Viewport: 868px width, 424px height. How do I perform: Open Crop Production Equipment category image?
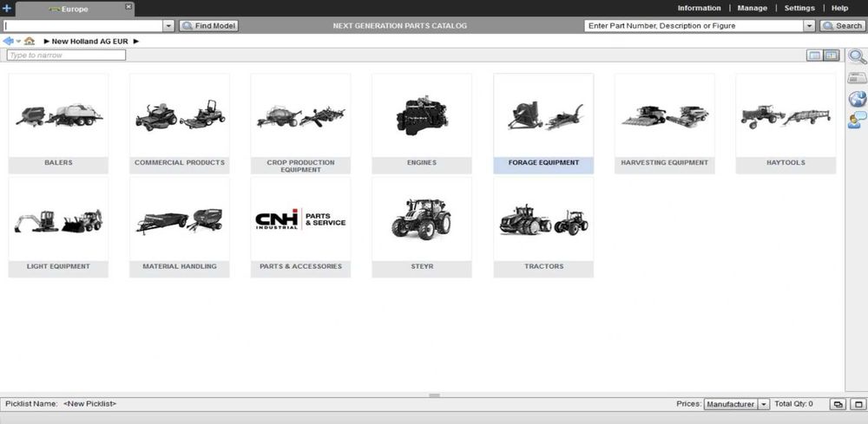click(x=300, y=115)
